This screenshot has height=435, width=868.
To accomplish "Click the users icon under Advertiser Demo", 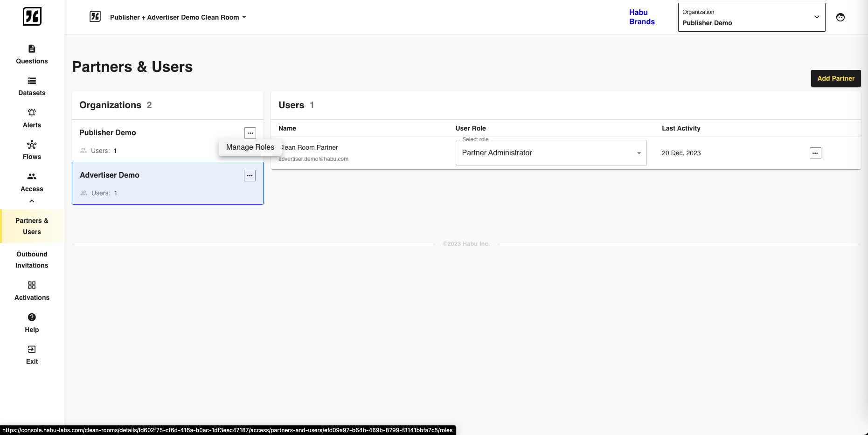I will pos(84,193).
